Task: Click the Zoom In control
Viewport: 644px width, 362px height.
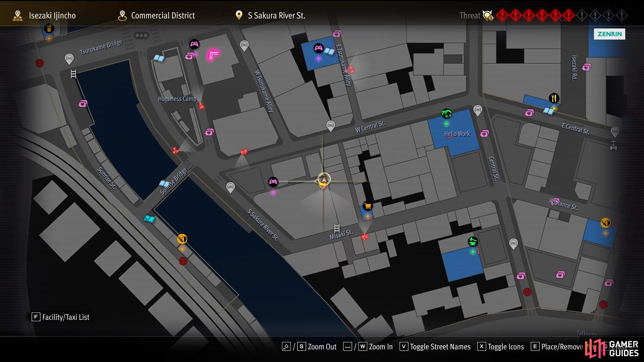Action: tap(368, 347)
